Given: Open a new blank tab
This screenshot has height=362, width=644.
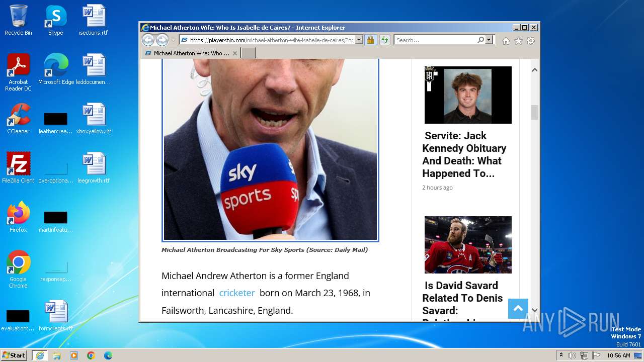Looking at the screenshot, I should 249,53.
